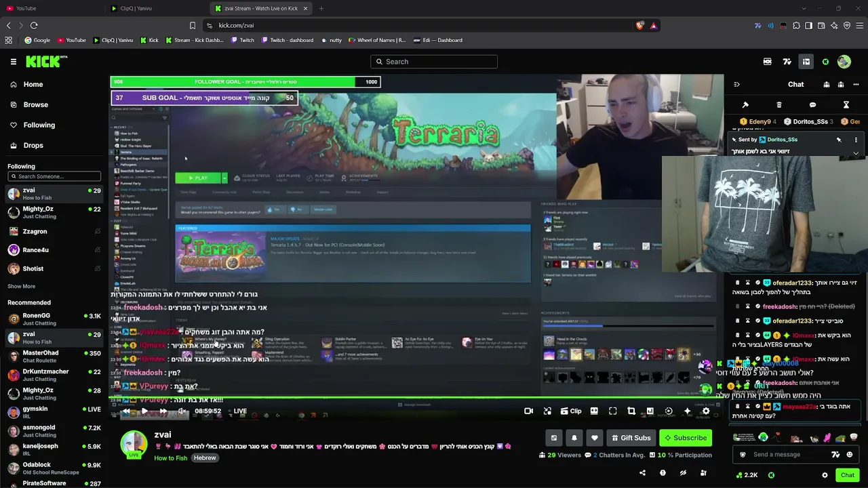Open the Kick sidebar hamburger menu
This screenshot has height=488, width=868.
13,62
